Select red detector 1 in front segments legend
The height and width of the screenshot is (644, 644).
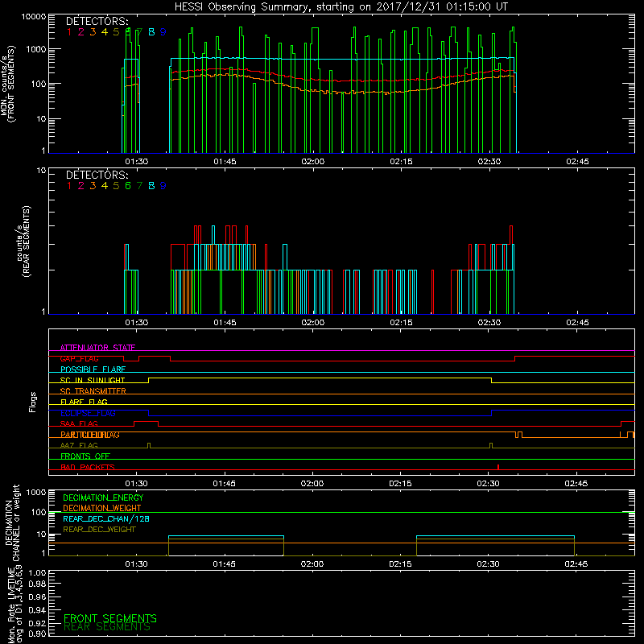pyautogui.click(x=69, y=31)
